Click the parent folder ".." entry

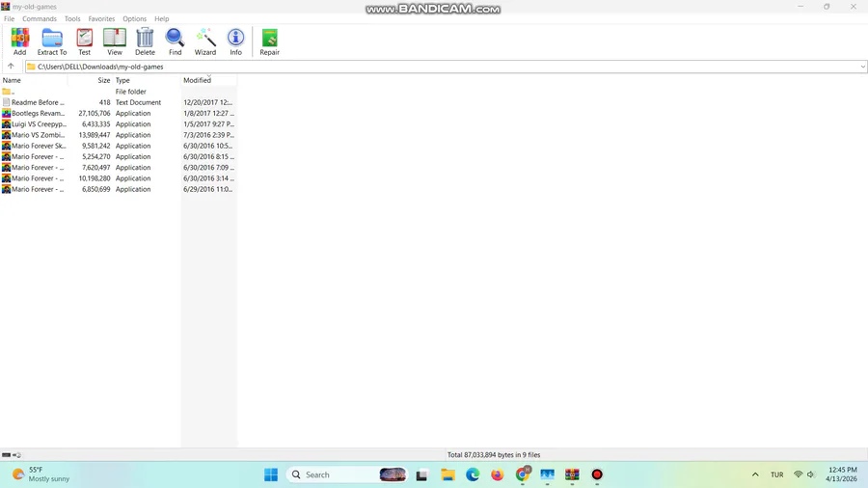coord(8,92)
